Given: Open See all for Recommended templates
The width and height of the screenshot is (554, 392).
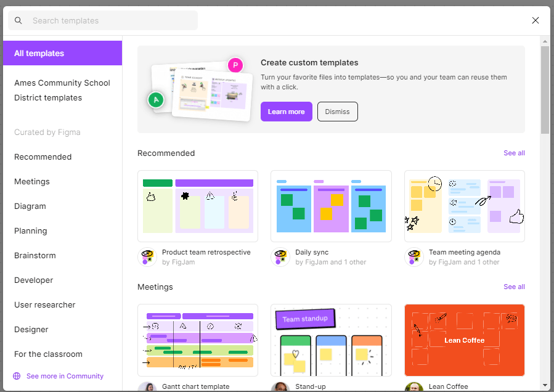Looking at the screenshot, I should (x=514, y=153).
